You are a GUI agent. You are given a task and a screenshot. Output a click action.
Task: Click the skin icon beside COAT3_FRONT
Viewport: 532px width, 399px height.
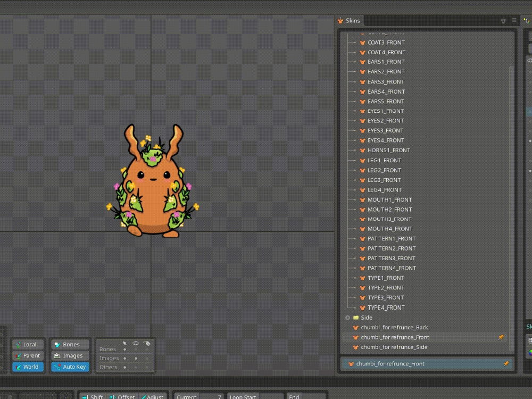tap(362, 43)
